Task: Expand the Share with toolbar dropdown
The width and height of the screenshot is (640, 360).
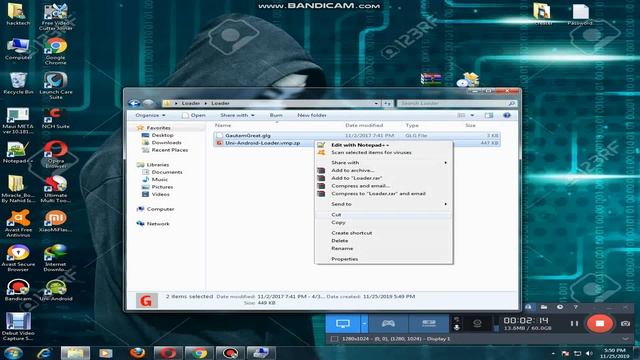Action: [x=237, y=116]
